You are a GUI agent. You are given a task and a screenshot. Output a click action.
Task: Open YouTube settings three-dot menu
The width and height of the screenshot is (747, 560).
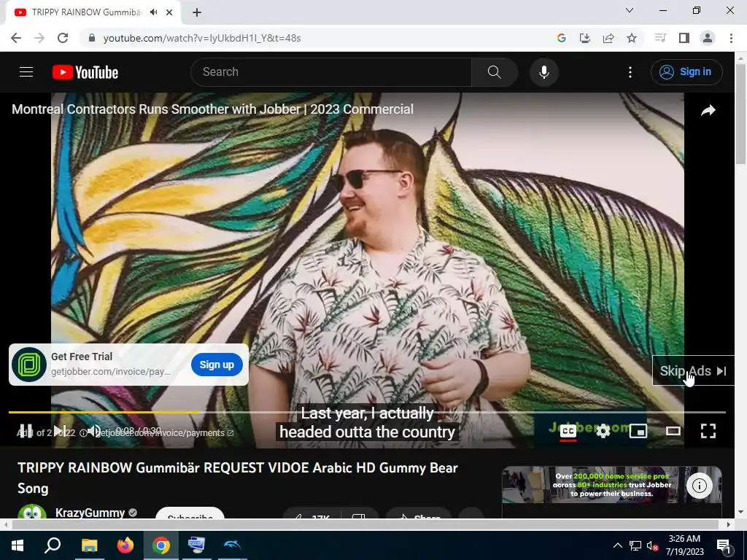point(630,72)
